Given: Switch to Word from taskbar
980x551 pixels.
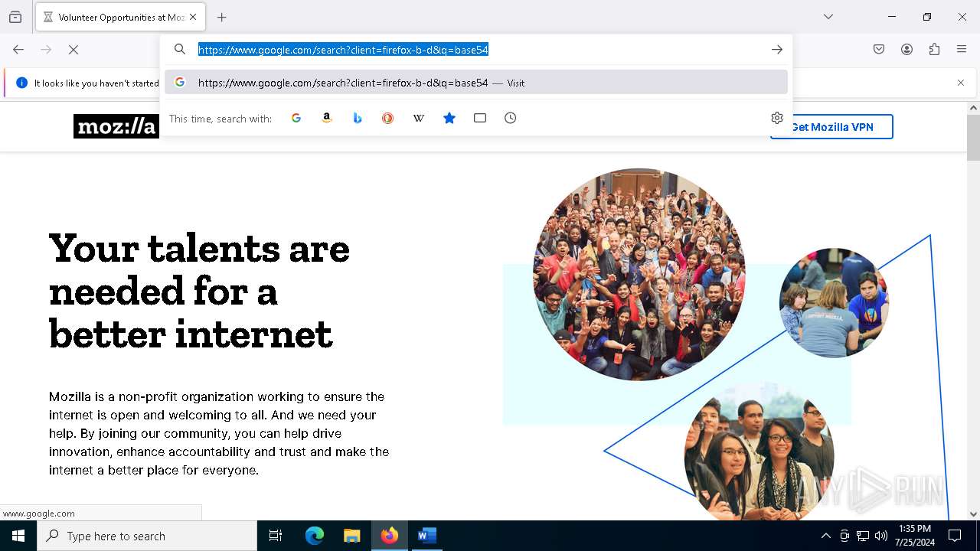Looking at the screenshot, I should tap(426, 536).
